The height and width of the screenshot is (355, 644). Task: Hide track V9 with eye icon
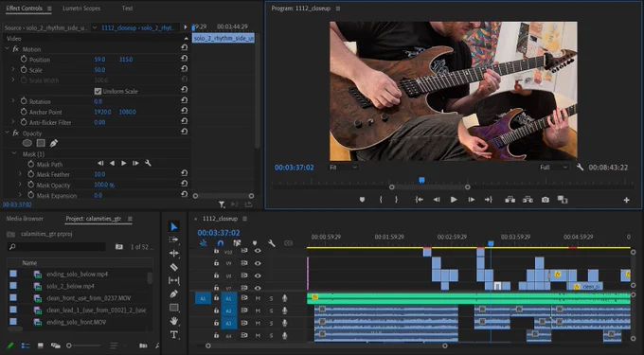tap(258, 263)
